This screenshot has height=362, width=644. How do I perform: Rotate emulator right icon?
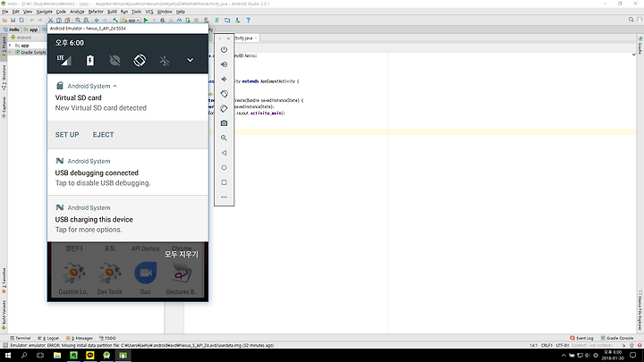click(224, 109)
